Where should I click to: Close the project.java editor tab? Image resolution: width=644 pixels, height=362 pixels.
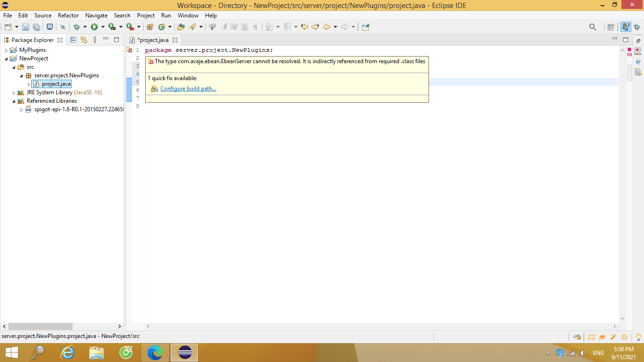tap(175, 40)
